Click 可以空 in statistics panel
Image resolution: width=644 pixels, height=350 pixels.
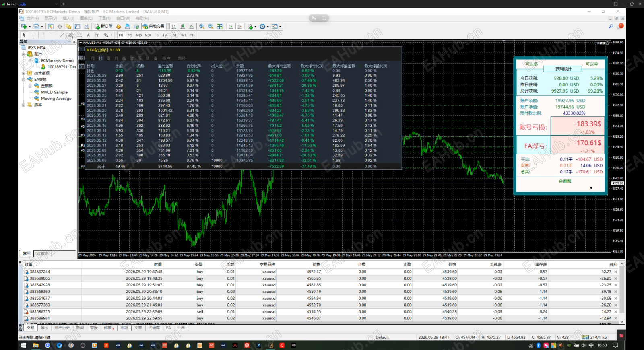click(592, 64)
